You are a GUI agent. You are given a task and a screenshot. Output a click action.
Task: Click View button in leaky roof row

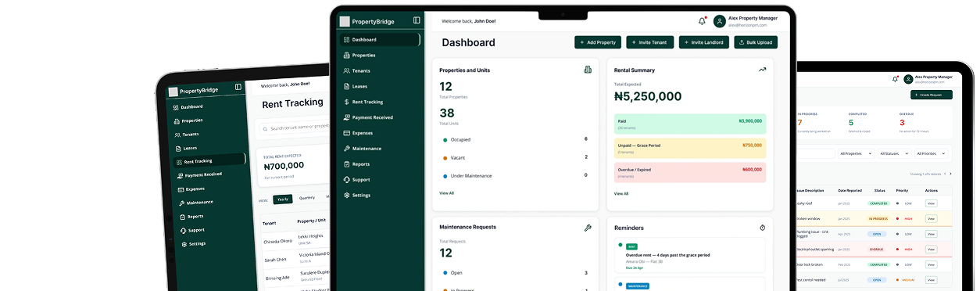[931, 203]
